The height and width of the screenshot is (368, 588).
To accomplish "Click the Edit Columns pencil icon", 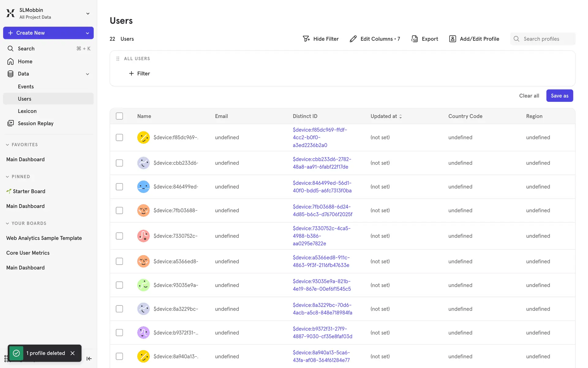I will pos(353,39).
